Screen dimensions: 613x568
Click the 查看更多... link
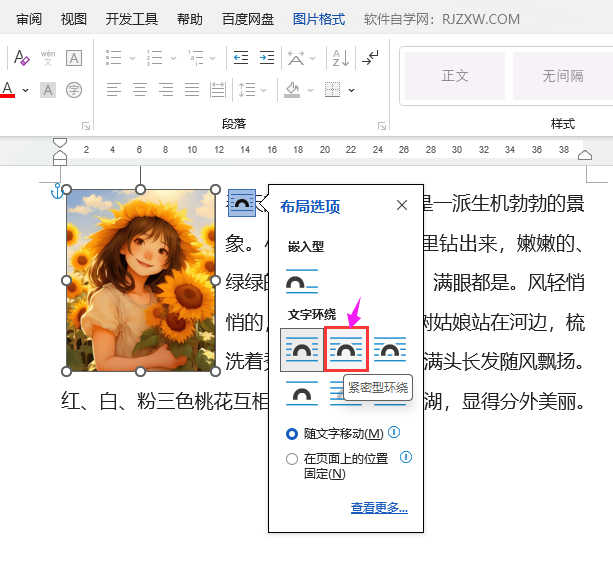coord(379,508)
